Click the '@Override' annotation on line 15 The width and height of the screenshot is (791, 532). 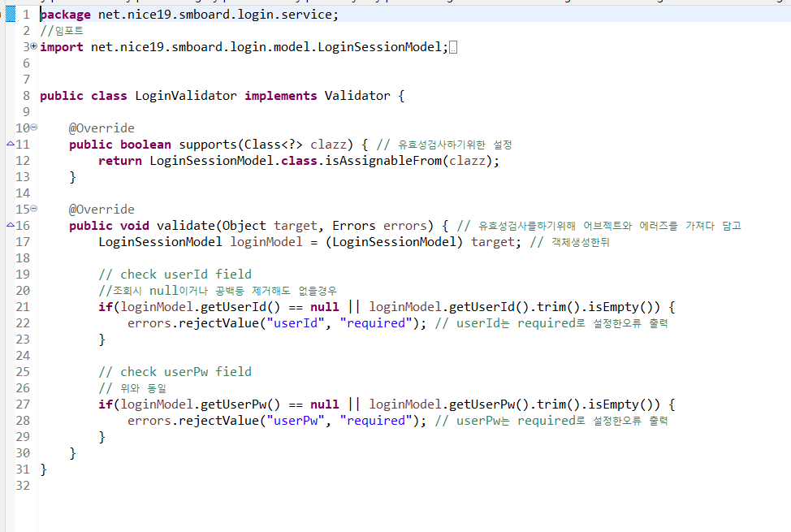click(102, 210)
